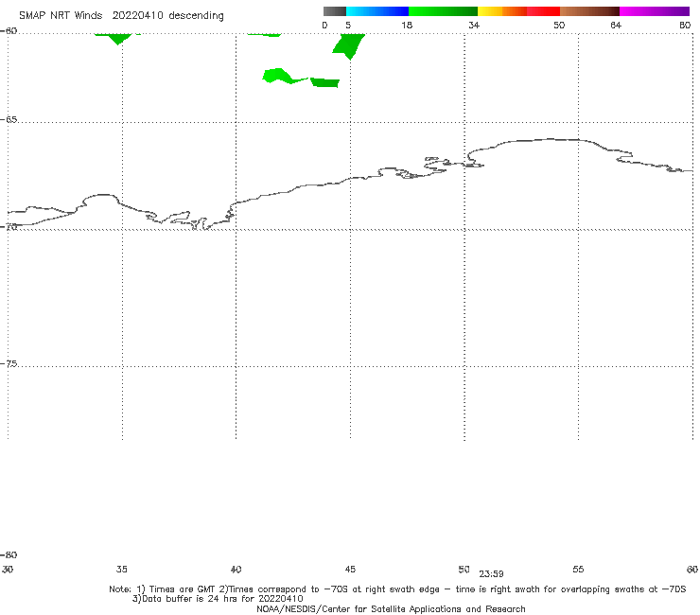The width and height of the screenshot is (700, 615).
Task: Click the latitude label '-65'
Action: (9, 120)
